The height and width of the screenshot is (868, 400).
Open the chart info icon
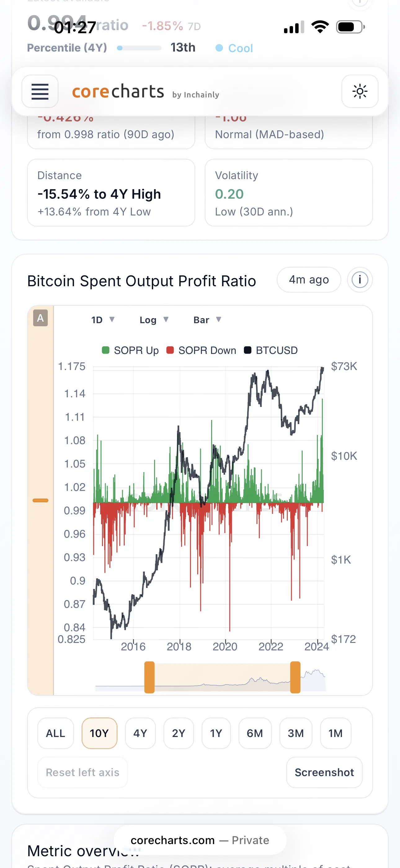[x=360, y=280]
